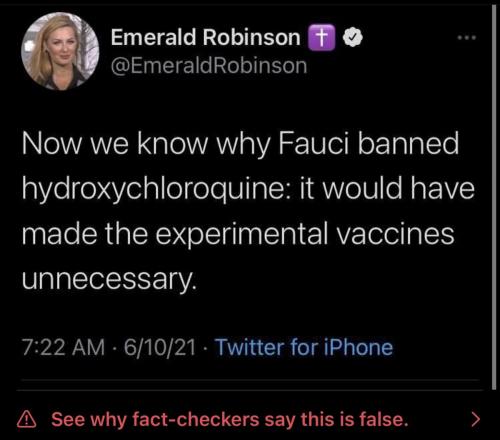Click the scrollbar on the right edge
Viewport: 500px width, 440px height.
click(494, 197)
